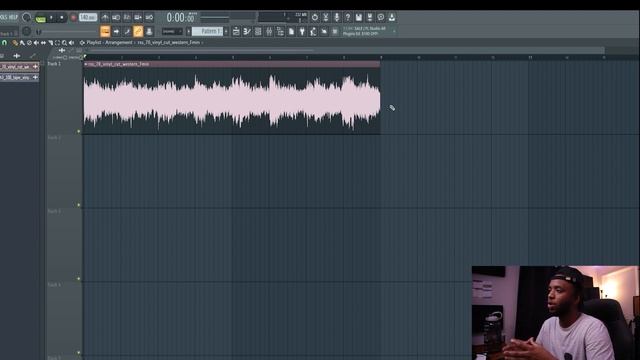Image resolution: width=640 pixels, height=360 pixels.
Task: Open the audio editor scissors icon
Action: coord(326,17)
